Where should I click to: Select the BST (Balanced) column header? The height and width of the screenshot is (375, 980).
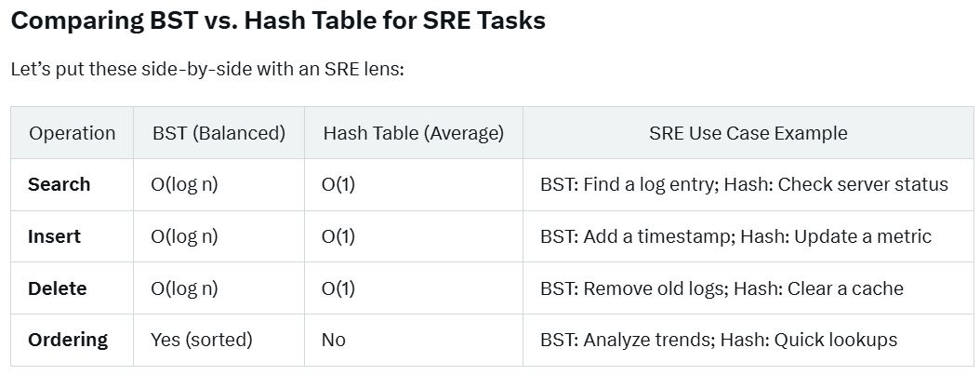point(219,133)
